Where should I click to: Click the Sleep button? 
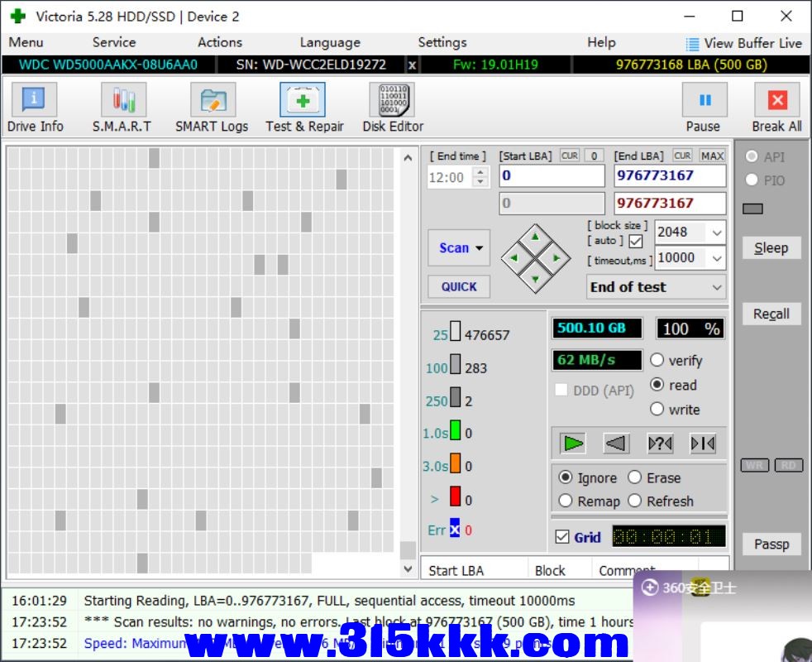[x=771, y=247]
